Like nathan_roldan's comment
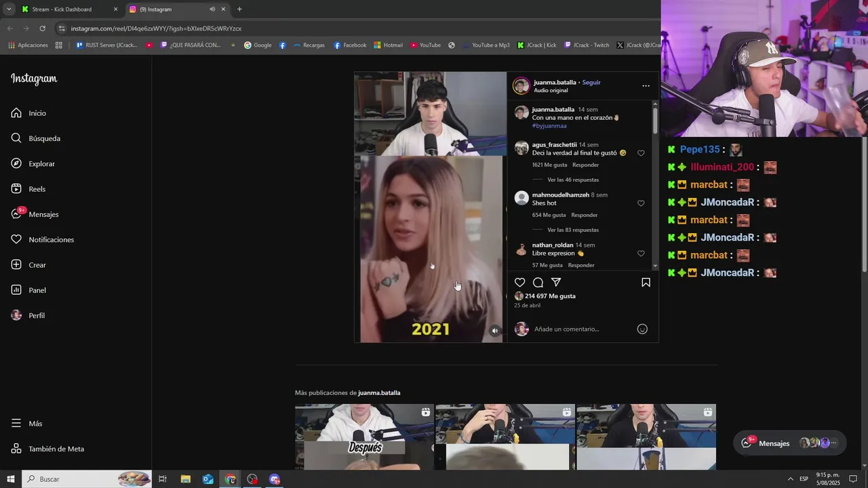 pyautogui.click(x=641, y=253)
